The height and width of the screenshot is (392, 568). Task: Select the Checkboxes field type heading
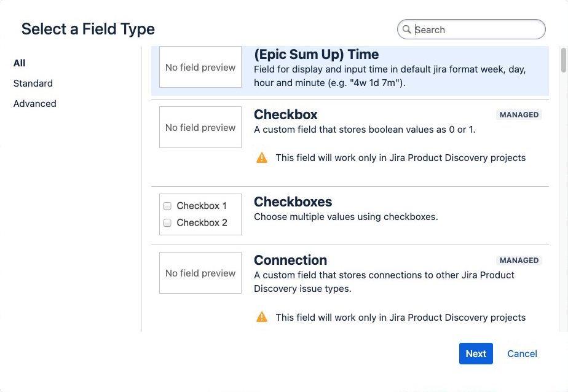click(293, 202)
